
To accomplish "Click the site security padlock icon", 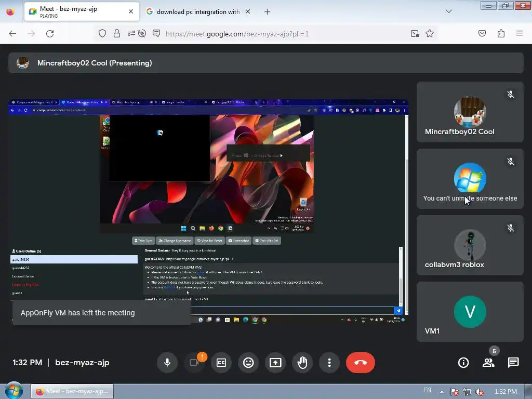I will tap(117, 33).
